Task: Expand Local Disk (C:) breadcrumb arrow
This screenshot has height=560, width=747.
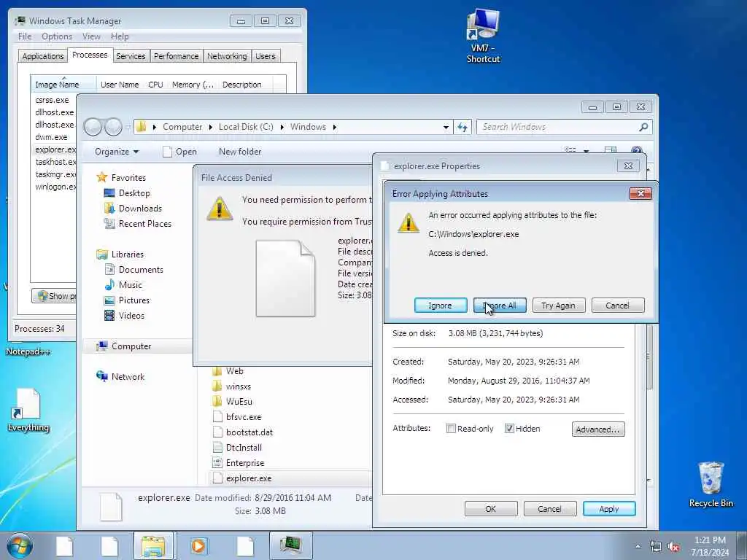Action: click(x=282, y=127)
